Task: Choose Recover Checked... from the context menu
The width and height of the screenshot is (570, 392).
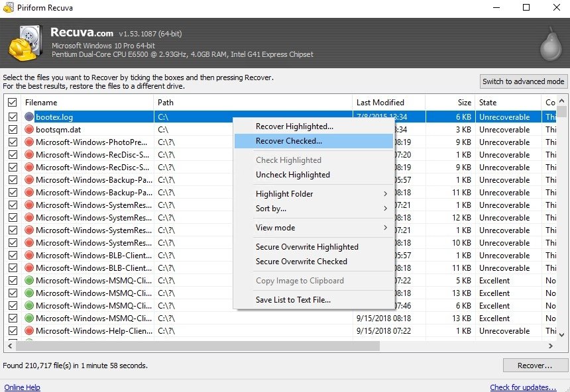Action: coord(313,141)
